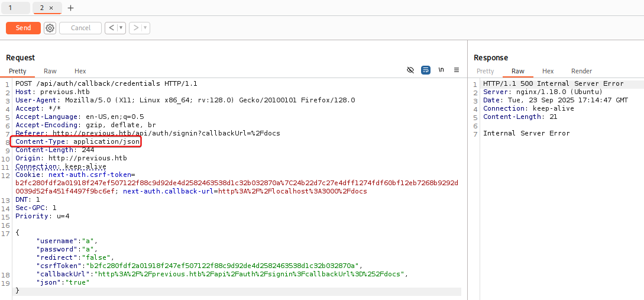
Task: Open the Request panel hamburger options menu
Action: [457, 70]
